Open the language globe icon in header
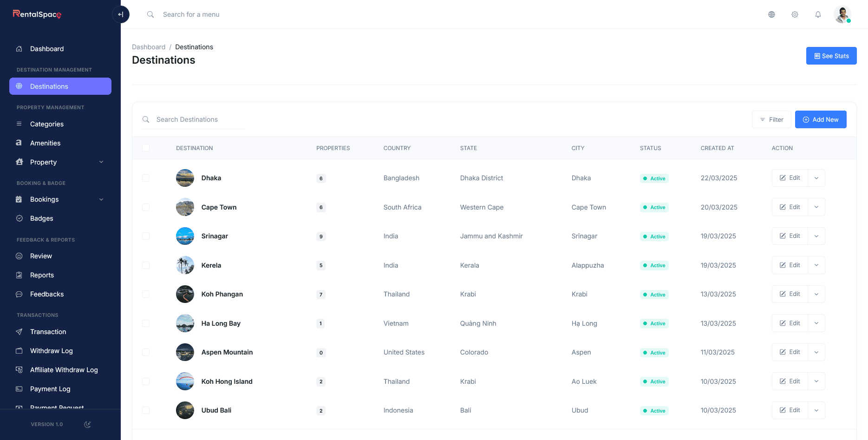 771,14
